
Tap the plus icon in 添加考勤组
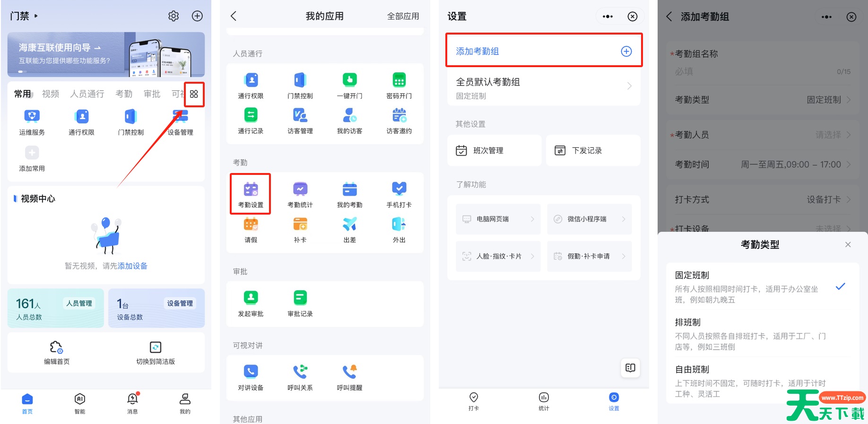626,52
